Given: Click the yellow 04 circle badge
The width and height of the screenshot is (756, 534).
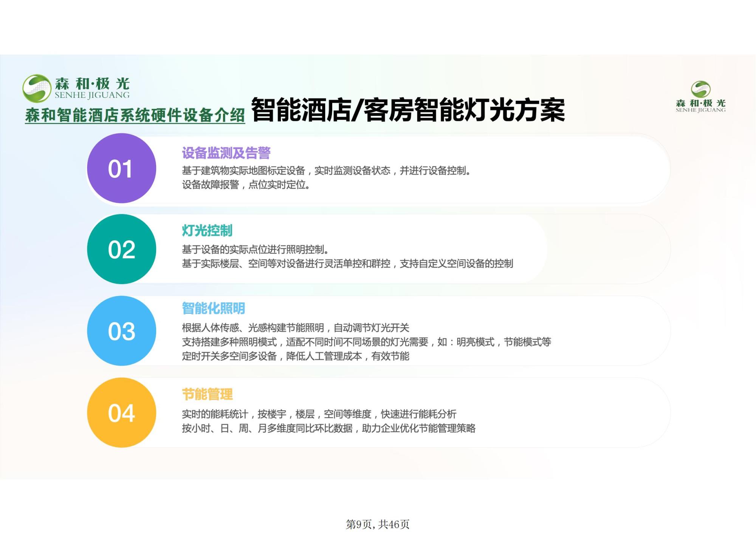Looking at the screenshot, I should [121, 412].
